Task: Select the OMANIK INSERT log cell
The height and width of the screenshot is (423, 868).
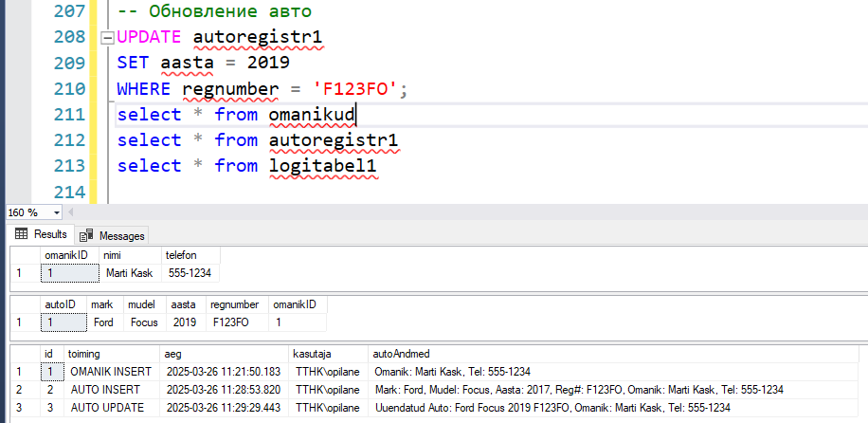Action: click(112, 372)
